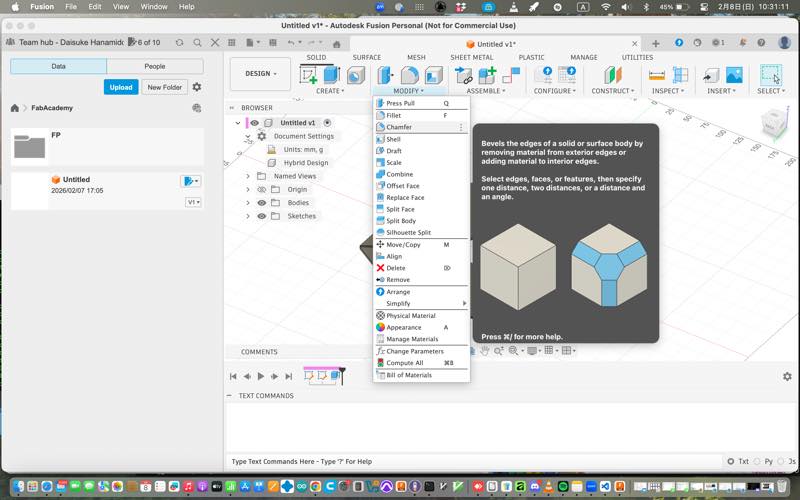
Task: Select the Create Sketch tool icon
Action: [x=308, y=75]
